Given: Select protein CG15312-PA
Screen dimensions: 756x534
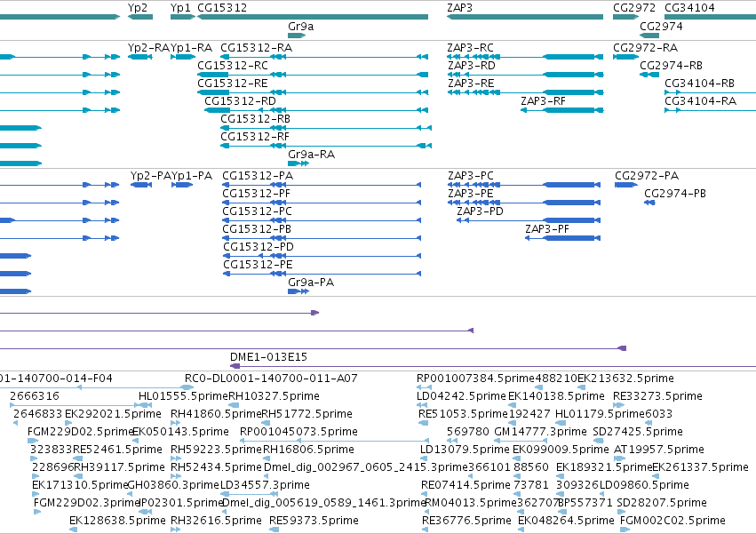Looking at the screenshot, I should 258,176.
